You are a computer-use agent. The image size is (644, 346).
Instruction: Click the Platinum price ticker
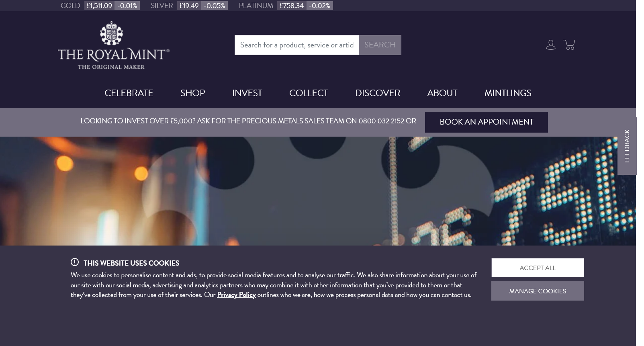285,6
